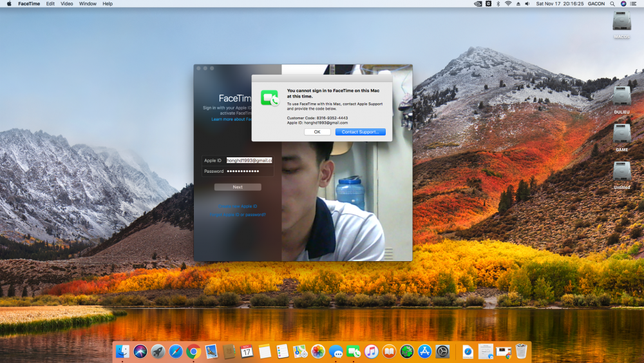
Task: Launch Siri from the Dock
Action: coord(140,351)
